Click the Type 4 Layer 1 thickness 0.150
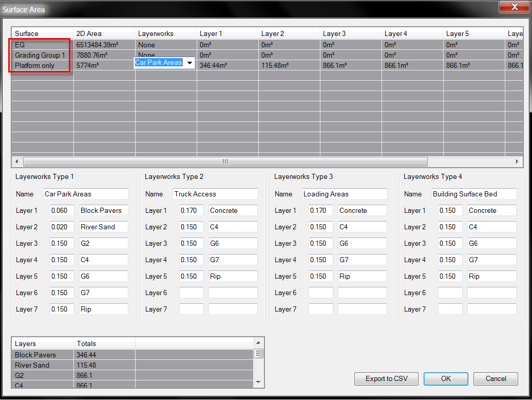The width and height of the screenshot is (532, 400). 450,210
